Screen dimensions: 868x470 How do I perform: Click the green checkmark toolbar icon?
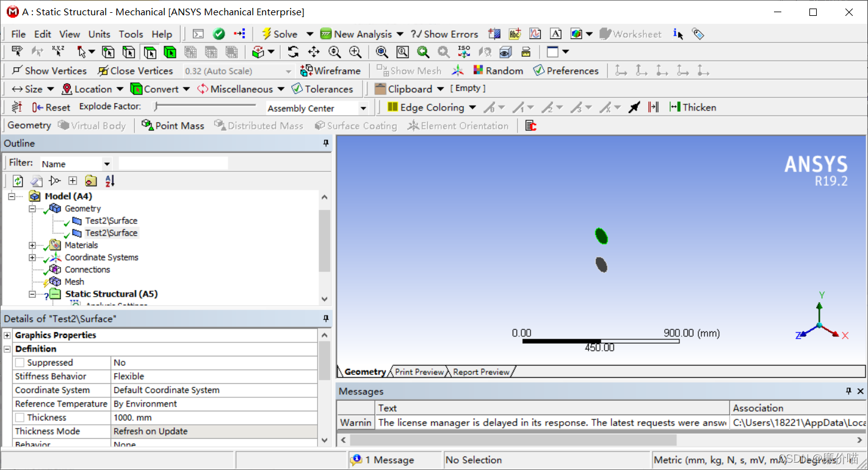point(219,34)
